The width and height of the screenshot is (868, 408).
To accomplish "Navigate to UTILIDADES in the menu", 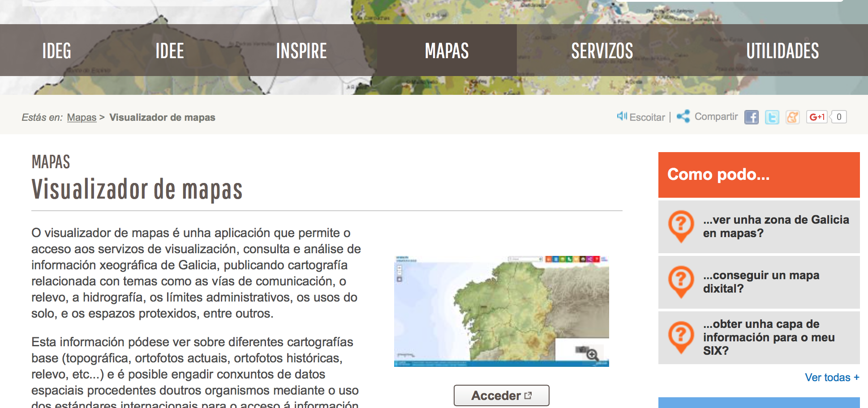I will pyautogui.click(x=782, y=51).
